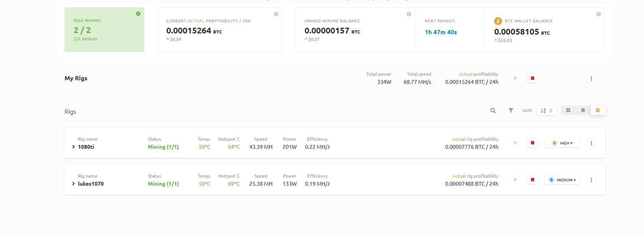
Task: Stop mining on the 1080ti rig
Action: 532,143
